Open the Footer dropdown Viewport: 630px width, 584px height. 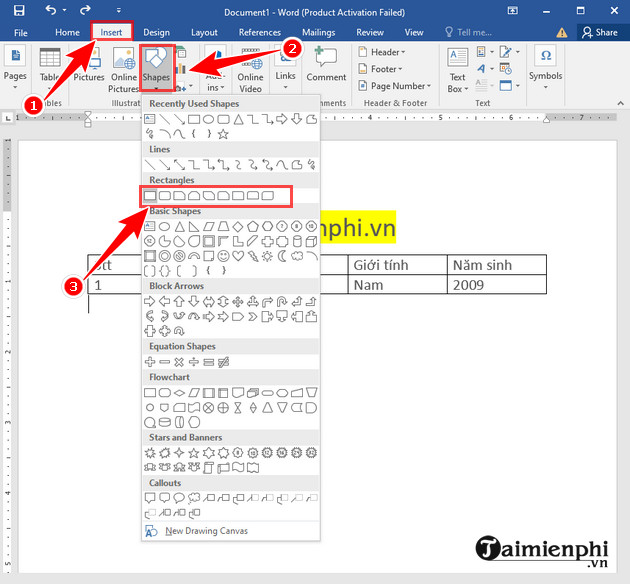click(x=380, y=69)
